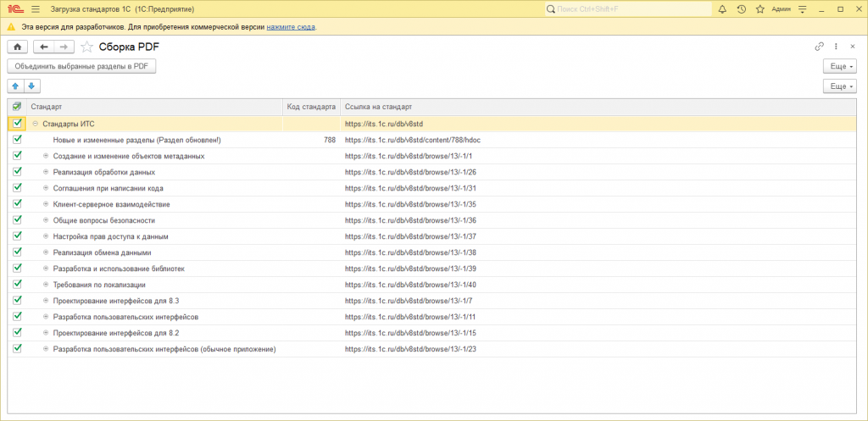Expand Реализация обмена данными node
The image size is (868, 421).
pos(46,252)
